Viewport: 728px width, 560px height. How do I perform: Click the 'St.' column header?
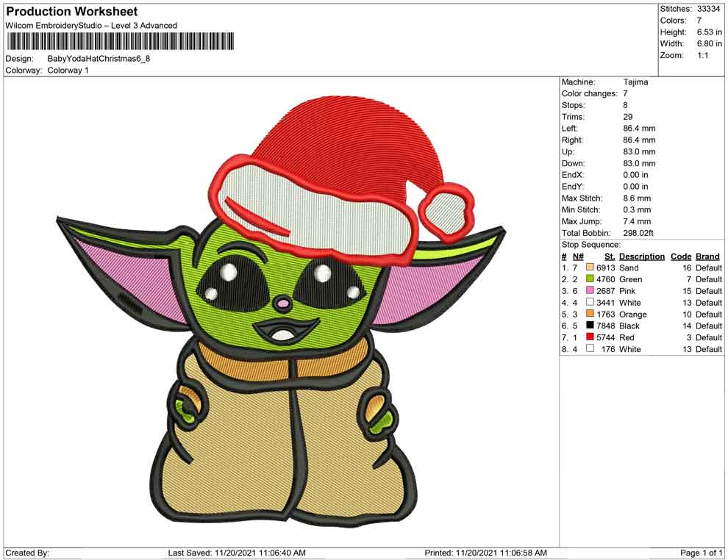click(610, 256)
